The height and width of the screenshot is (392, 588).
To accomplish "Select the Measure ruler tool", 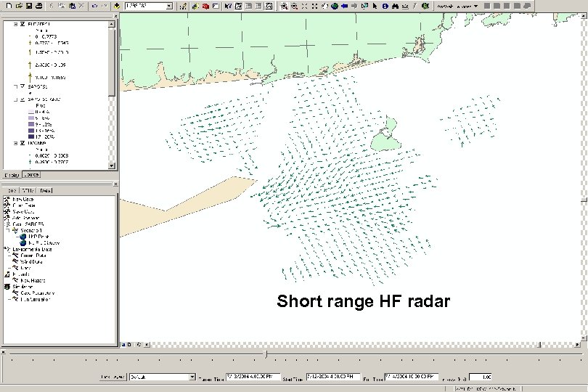I will click(405, 6).
